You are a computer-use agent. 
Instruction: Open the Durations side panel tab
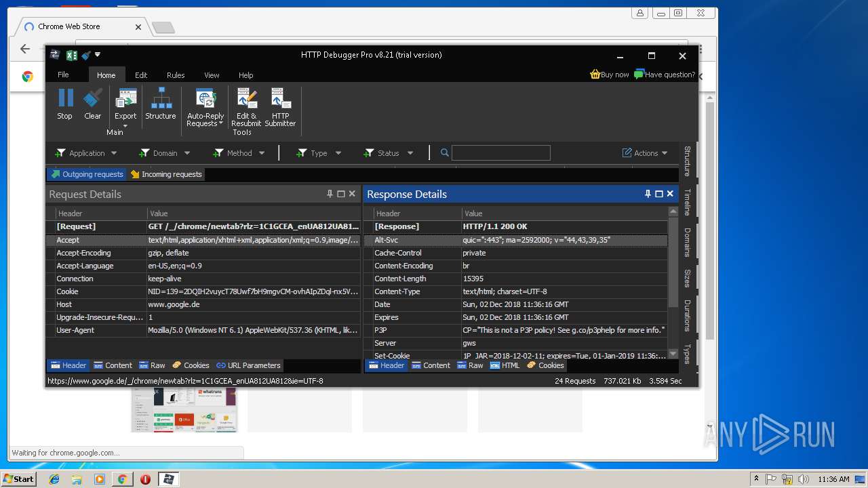(x=687, y=315)
